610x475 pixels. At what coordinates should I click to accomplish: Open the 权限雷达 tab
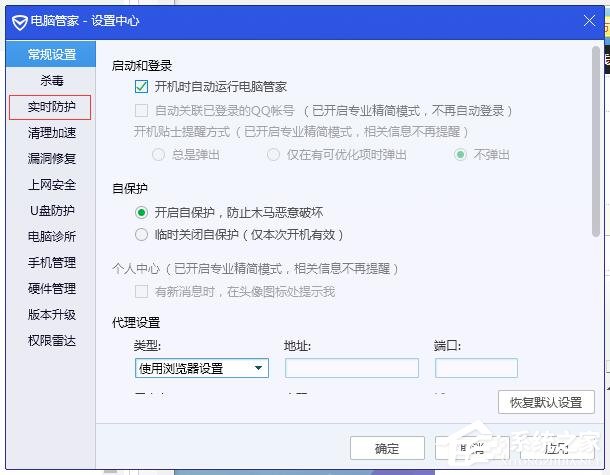[x=51, y=341]
